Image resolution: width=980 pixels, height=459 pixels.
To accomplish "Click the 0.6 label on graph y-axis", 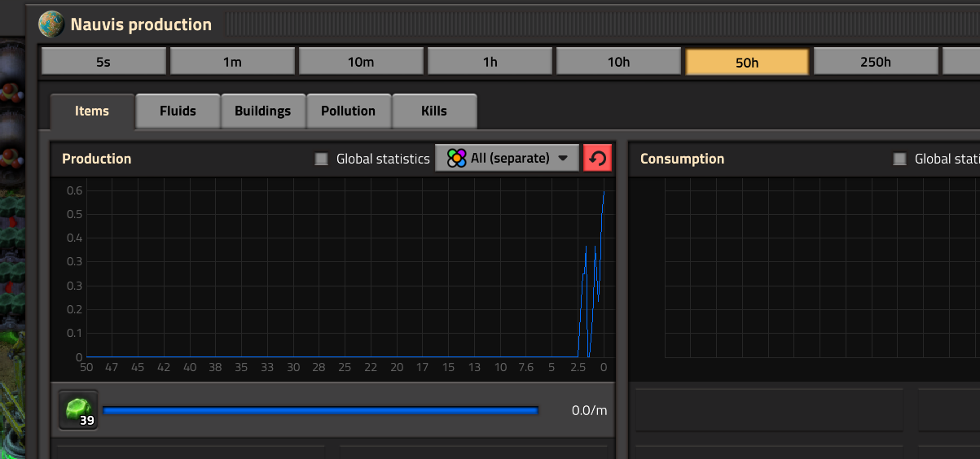I will (x=75, y=190).
